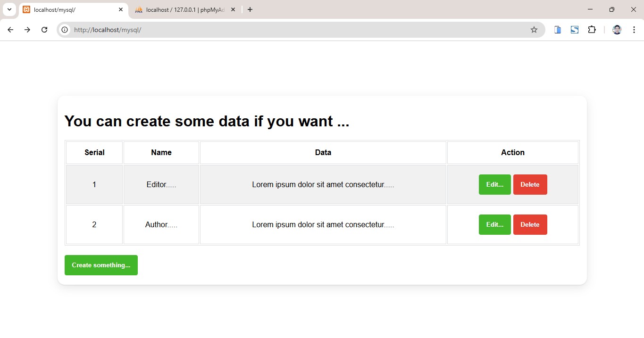Open a new browser tab

(x=250, y=9)
